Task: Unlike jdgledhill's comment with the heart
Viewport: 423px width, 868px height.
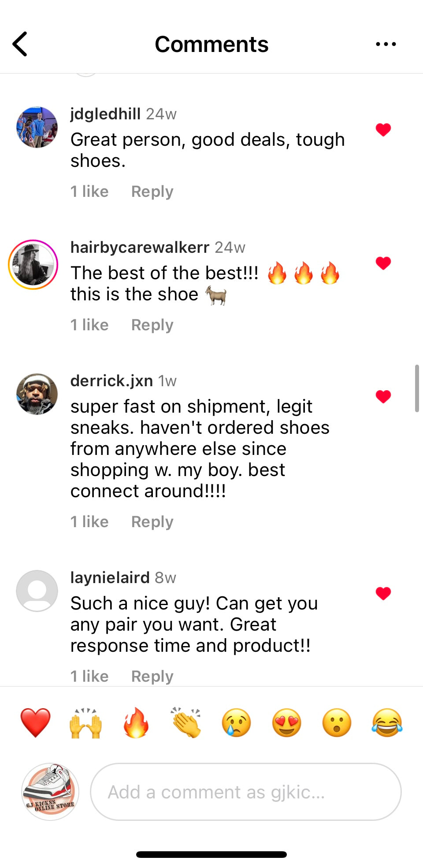Action: 383,130
